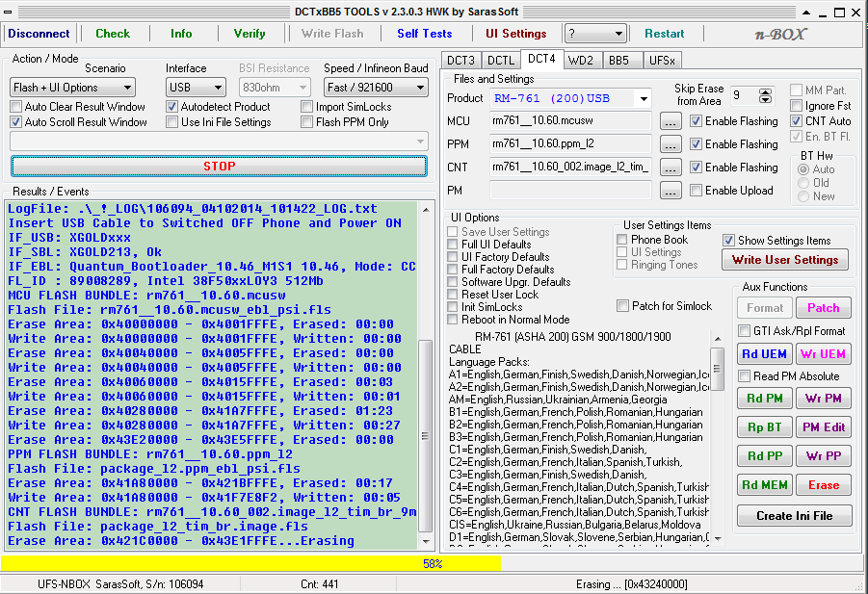Check Phone Book user setting

tap(622, 240)
